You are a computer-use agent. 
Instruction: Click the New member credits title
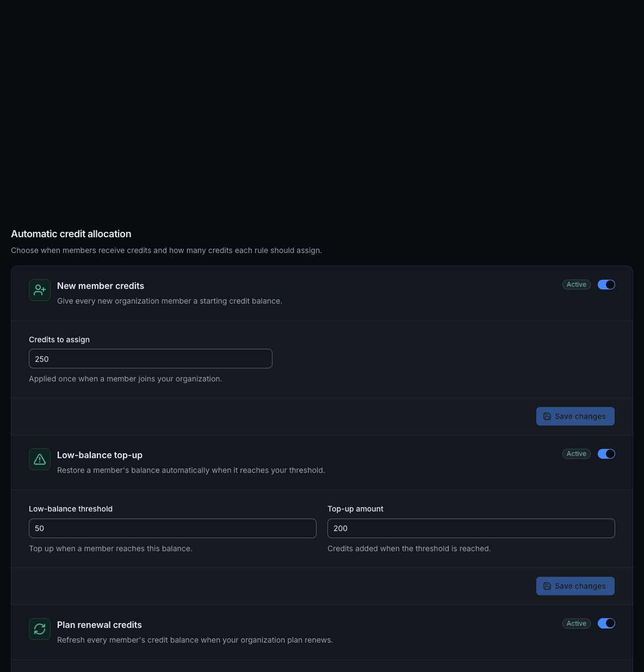coord(101,286)
